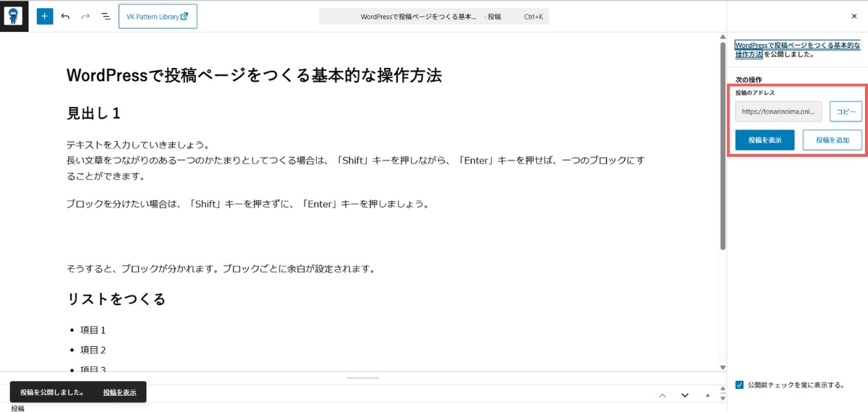Select the 見出し１ heading block

click(93, 113)
